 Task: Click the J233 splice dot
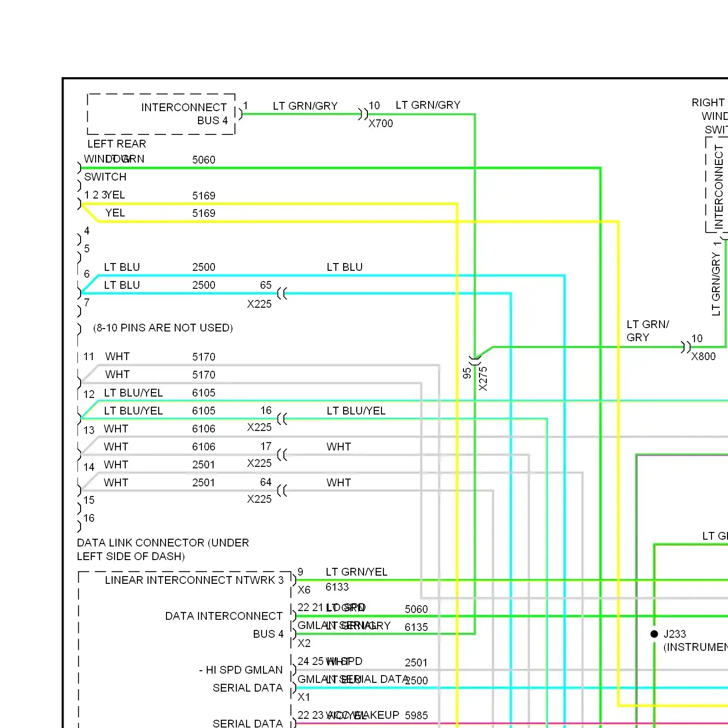click(x=654, y=633)
